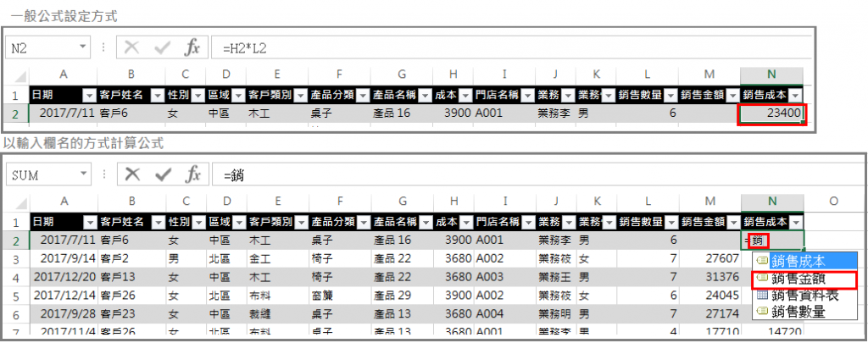Image resolution: width=868 pixels, height=343 pixels.
Task: Select row 5 header
Action: coord(16,296)
